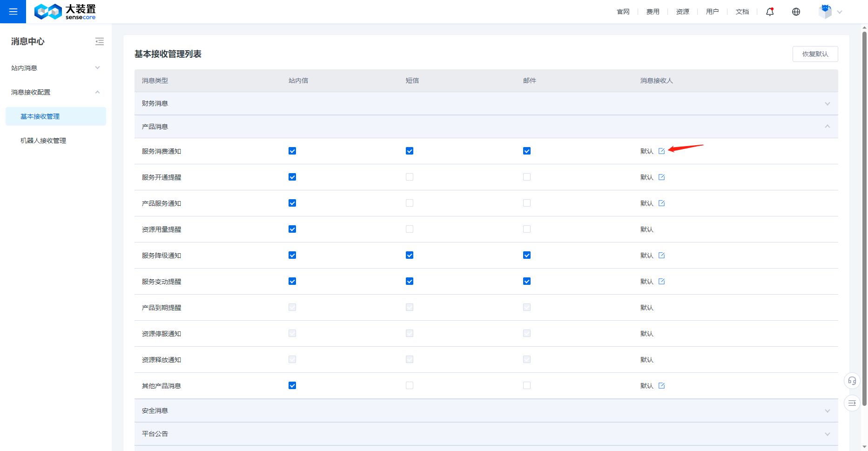Enable 短信 for 资源用量提醒
868x451 pixels.
(x=410, y=229)
